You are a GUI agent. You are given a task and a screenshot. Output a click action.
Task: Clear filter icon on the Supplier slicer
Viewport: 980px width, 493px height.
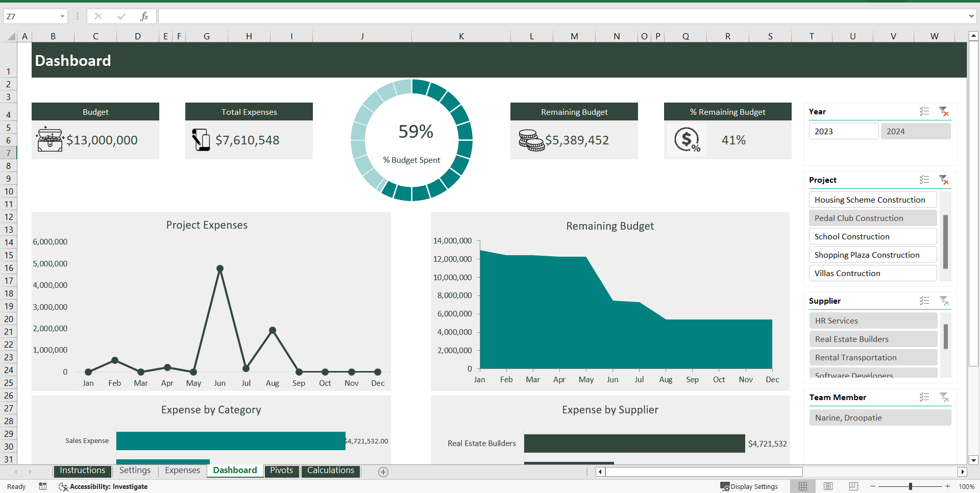(x=944, y=301)
